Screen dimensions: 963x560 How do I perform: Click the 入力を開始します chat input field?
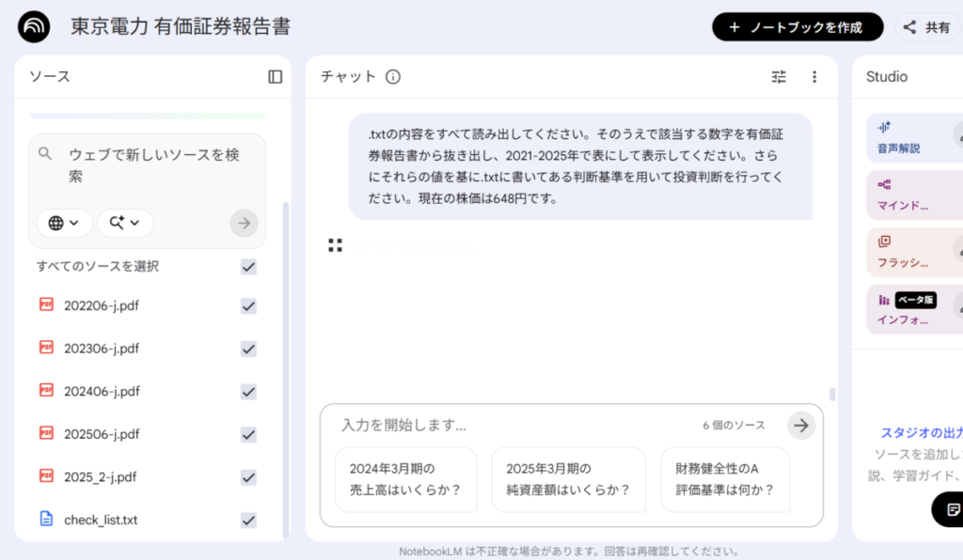tap(508, 426)
